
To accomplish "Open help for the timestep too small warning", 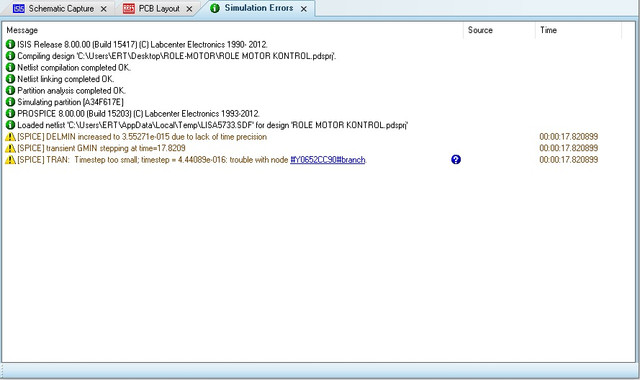I will pyautogui.click(x=456, y=160).
